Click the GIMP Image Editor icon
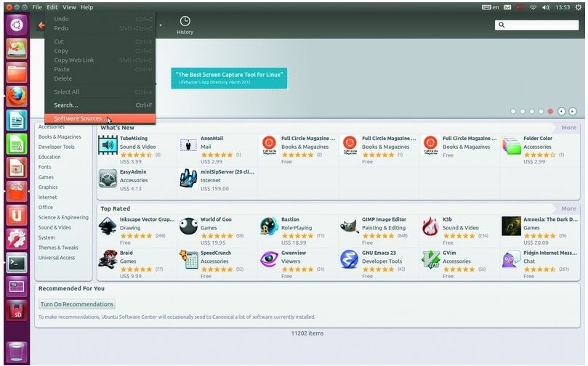This screenshot has height=366, width=588. (x=349, y=227)
